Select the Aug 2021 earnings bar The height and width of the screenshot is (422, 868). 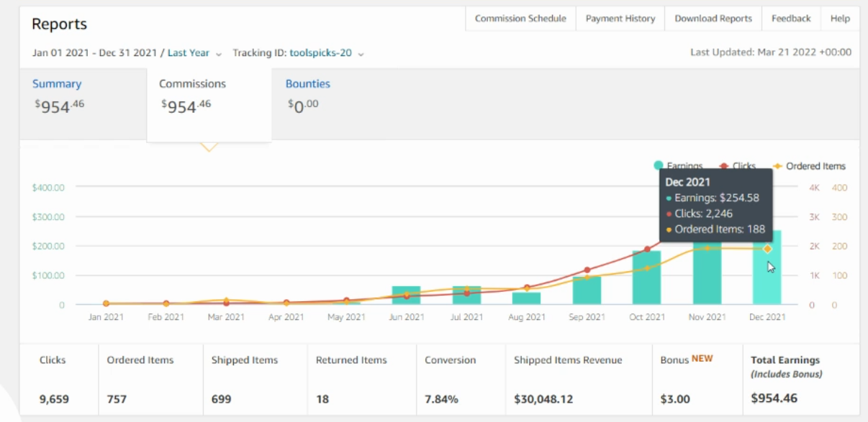click(x=526, y=298)
